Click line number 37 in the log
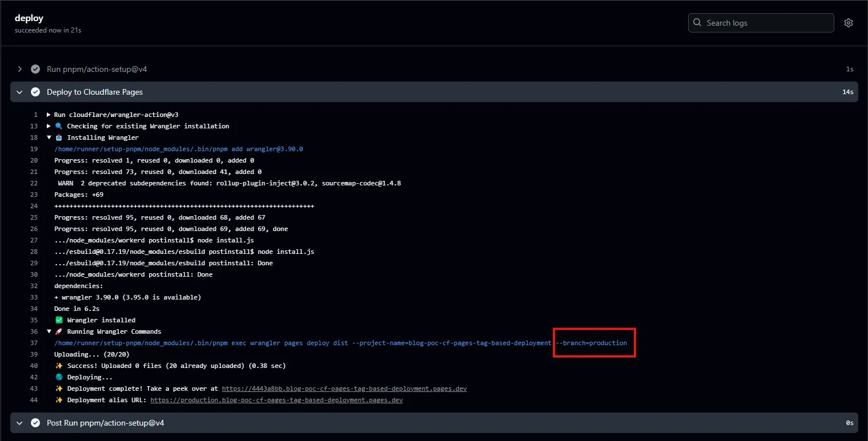This screenshot has width=868, height=441. 33,342
